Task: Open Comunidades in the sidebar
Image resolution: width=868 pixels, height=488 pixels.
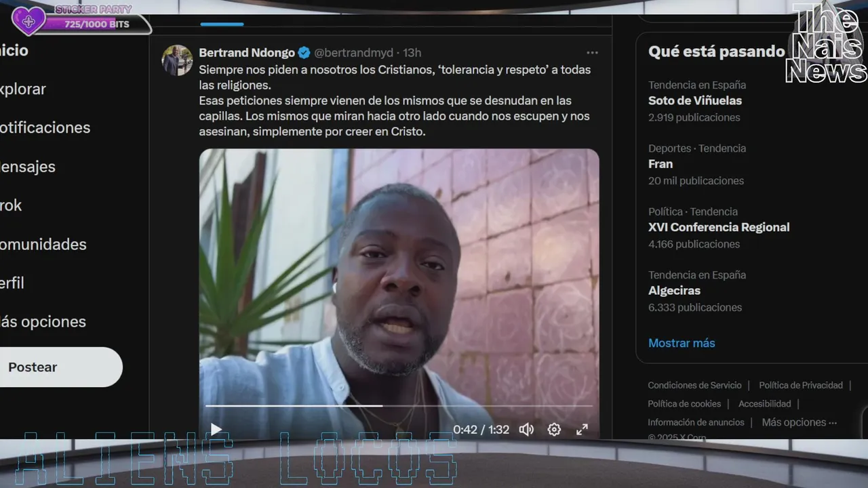Action: 43,244
